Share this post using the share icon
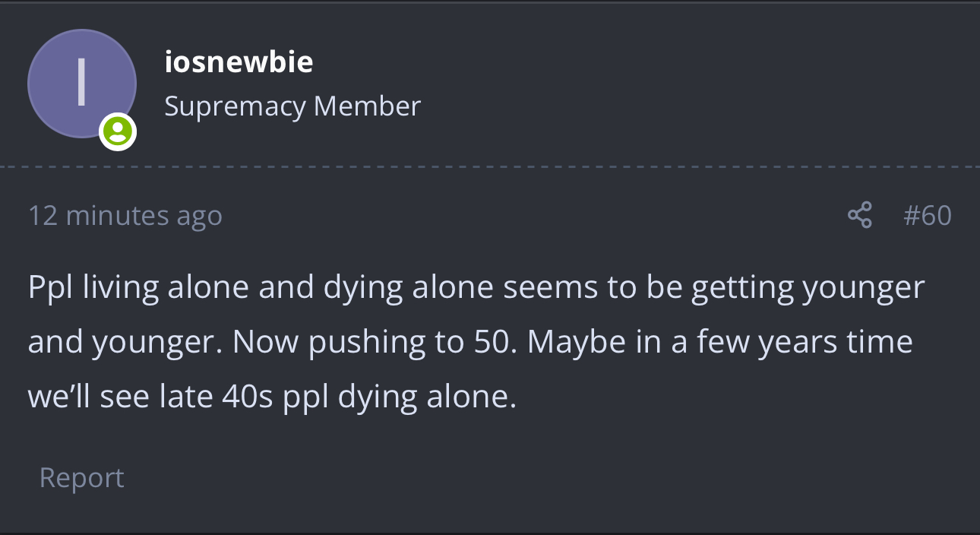 pos(859,216)
